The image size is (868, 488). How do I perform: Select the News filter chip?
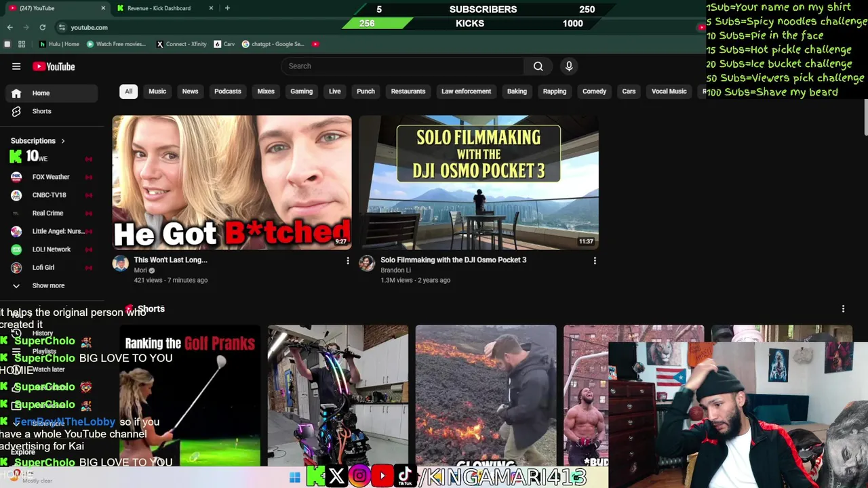coord(190,91)
